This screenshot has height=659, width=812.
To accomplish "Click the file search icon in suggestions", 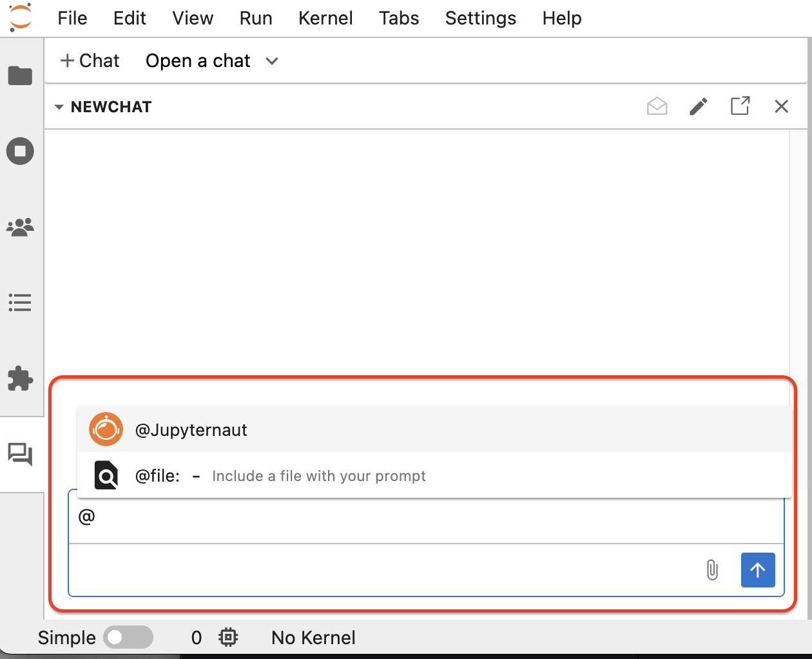I will click(106, 476).
